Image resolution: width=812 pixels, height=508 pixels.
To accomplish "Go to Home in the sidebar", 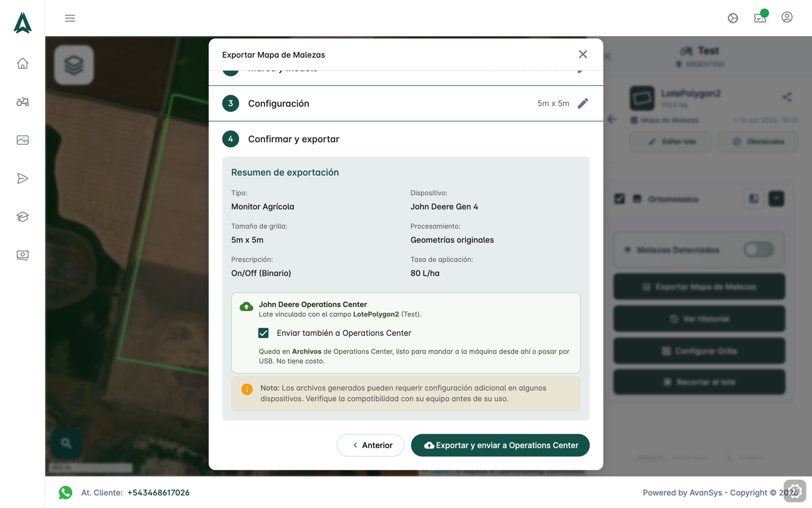I will tap(22, 63).
